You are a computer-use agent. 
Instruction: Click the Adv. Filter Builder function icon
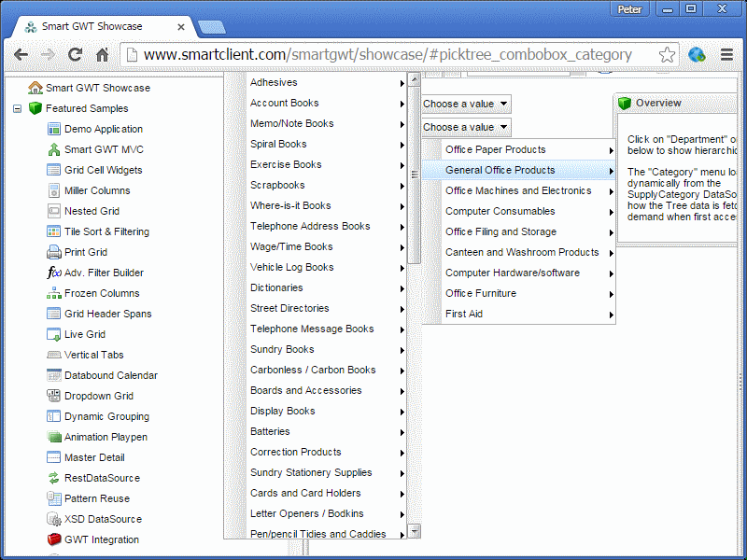point(54,273)
